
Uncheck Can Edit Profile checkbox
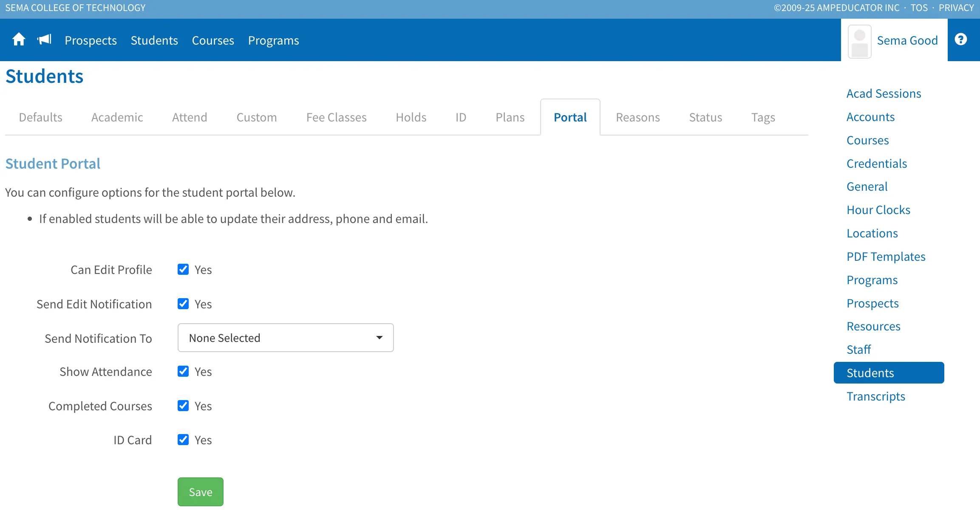point(183,269)
